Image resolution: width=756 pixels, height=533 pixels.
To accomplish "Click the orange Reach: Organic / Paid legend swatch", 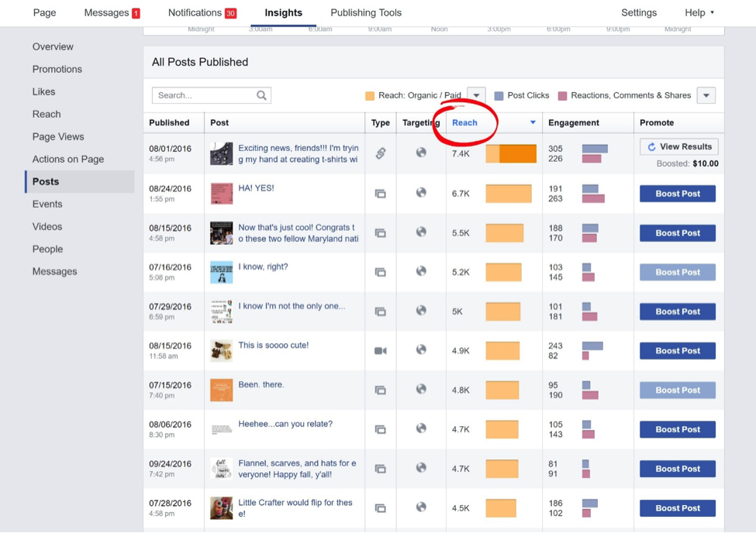I will (x=370, y=96).
